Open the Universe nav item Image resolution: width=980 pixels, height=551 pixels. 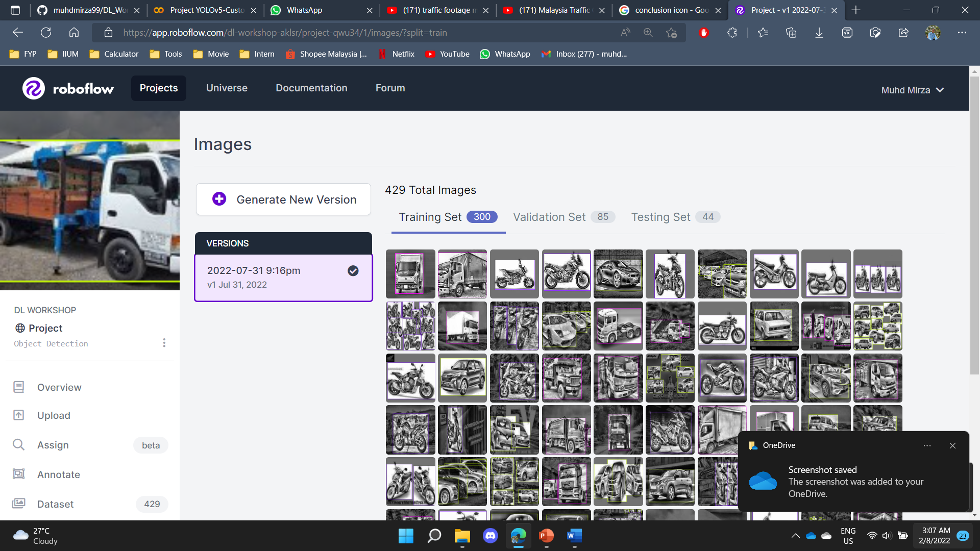point(227,88)
